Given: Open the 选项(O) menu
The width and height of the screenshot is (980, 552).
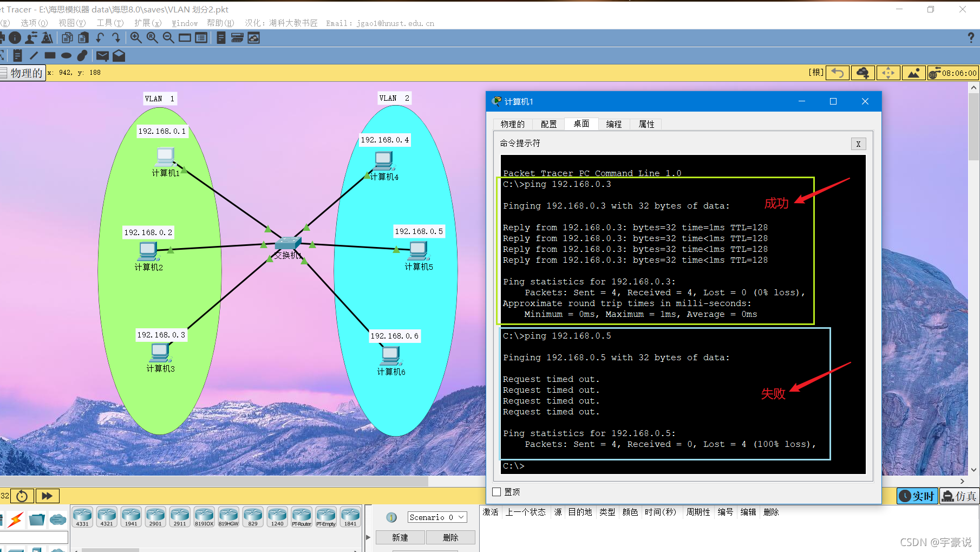Looking at the screenshot, I should 34,23.
